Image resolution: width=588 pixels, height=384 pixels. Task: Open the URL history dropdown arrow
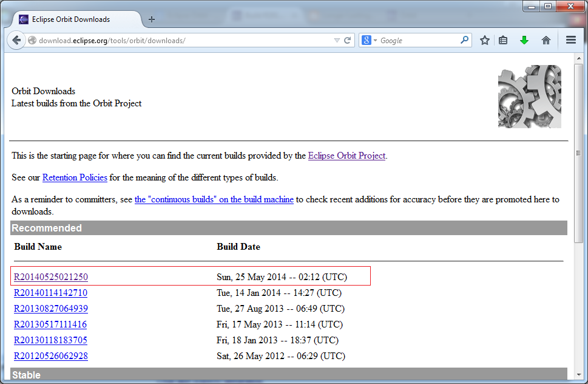click(x=337, y=41)
